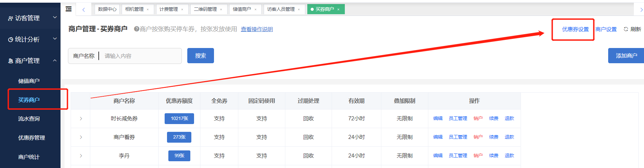The image size is (644, 168).
Task: Open the 流水查询 sidebar item
Action: tap(29, 119)
